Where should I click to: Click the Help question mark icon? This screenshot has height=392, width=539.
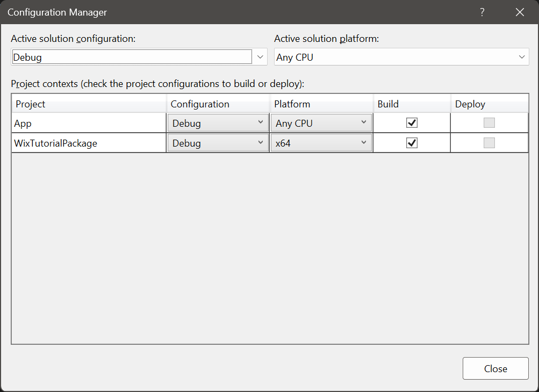481,12
